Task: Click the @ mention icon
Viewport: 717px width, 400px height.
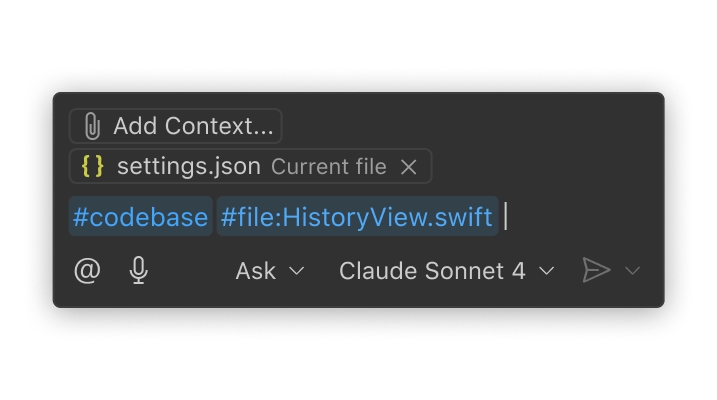Action: 88,270
